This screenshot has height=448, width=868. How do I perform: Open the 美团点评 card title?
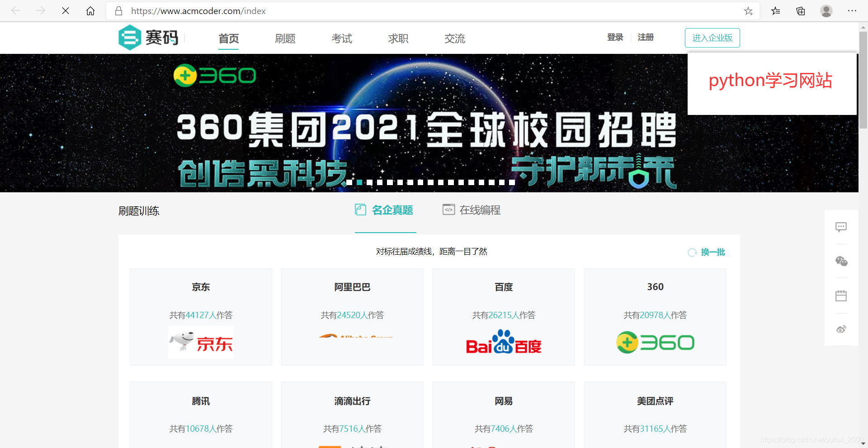(655, 401)
